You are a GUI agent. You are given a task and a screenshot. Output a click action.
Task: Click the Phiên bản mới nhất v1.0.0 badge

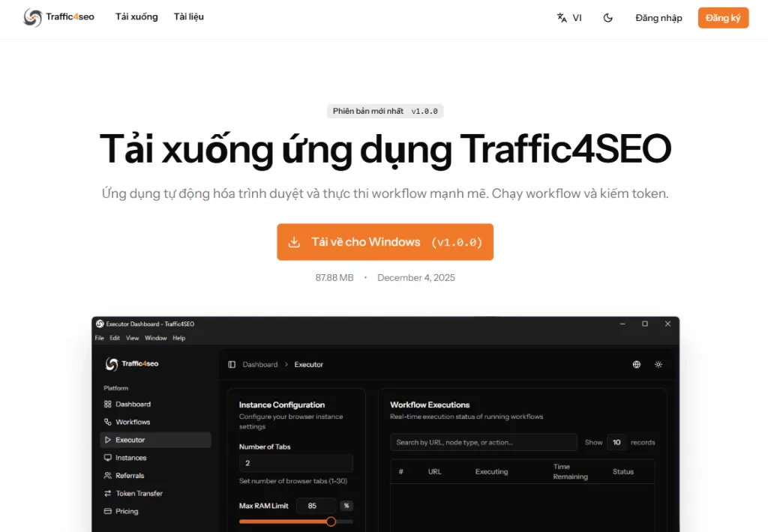click(x=385, y=111)
